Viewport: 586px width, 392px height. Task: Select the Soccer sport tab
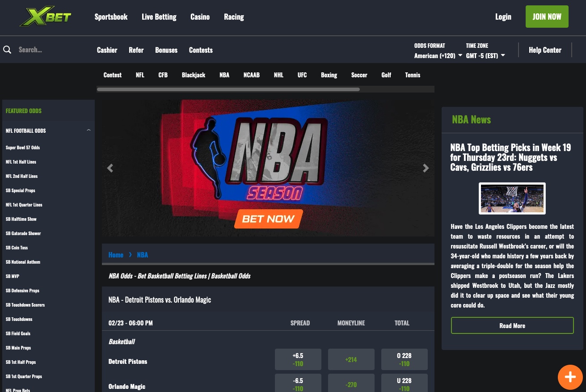point(359,75)
